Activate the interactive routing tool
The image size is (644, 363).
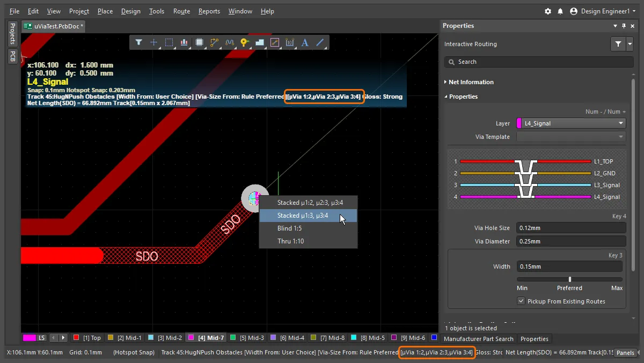[x=215, y=42]
